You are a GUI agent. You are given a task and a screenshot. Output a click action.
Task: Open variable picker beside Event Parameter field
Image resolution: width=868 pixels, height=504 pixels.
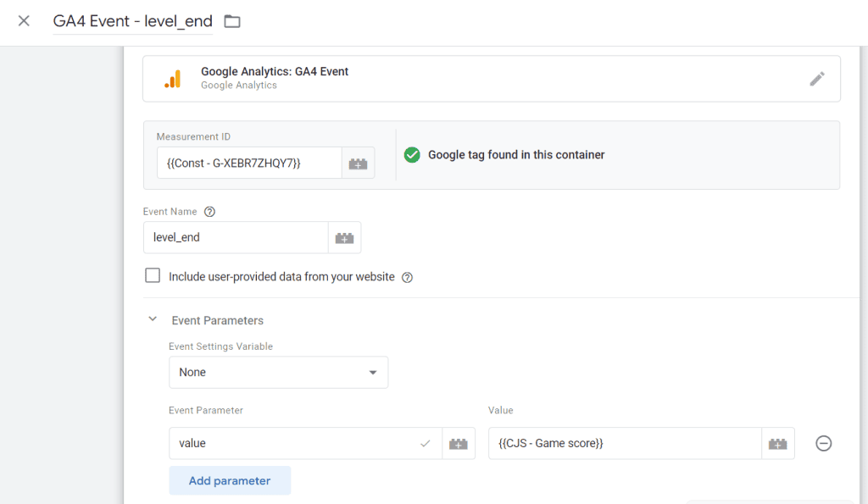pyautogui.click(x=459, y=443)
